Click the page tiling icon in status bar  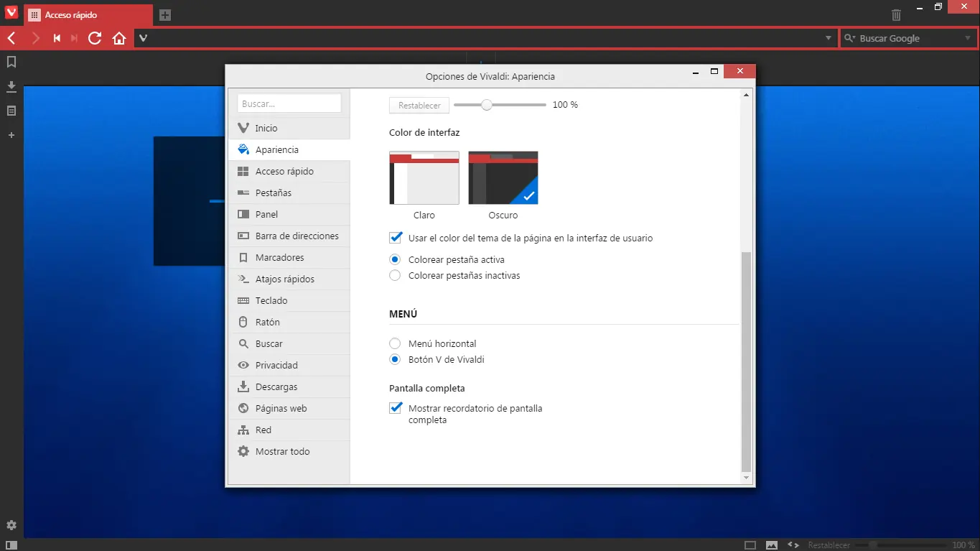tap(750, 545)
